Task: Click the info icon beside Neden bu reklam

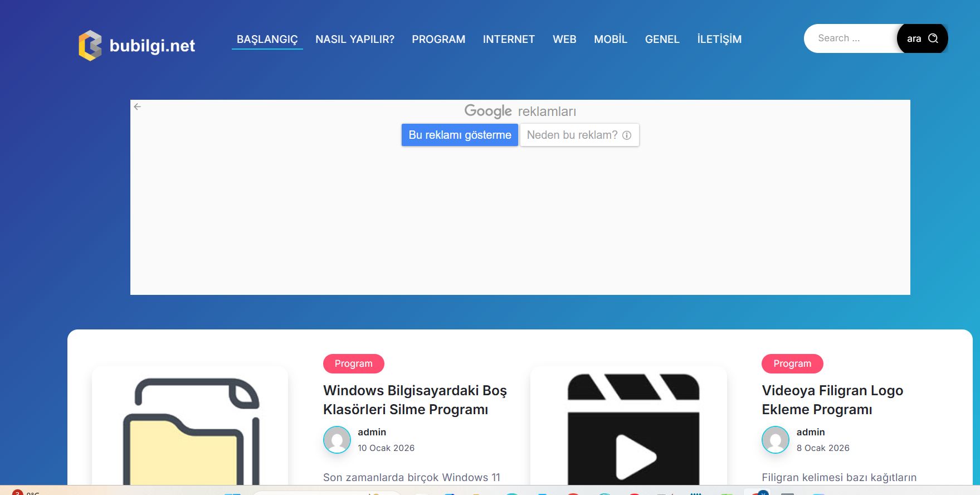Action: [627, 135]
